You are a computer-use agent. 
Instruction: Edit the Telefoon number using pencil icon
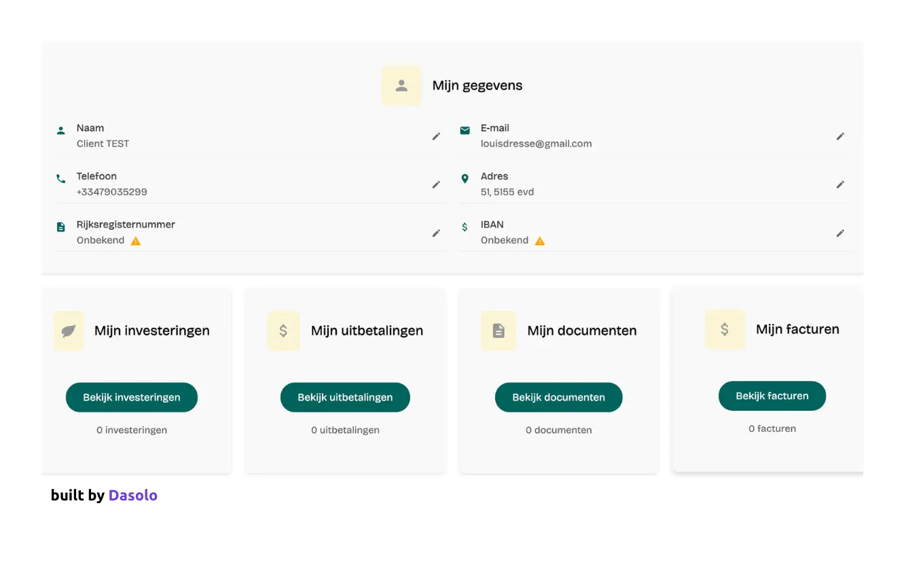tap(436, 185)
